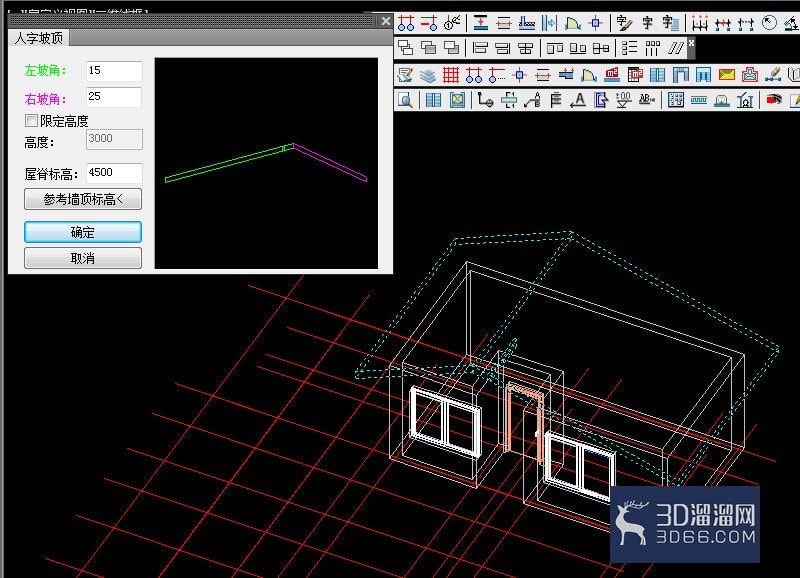Click the plain 字 single-line text icon
Viewport: 800px width, 578px height.
(x=647, y=23)
